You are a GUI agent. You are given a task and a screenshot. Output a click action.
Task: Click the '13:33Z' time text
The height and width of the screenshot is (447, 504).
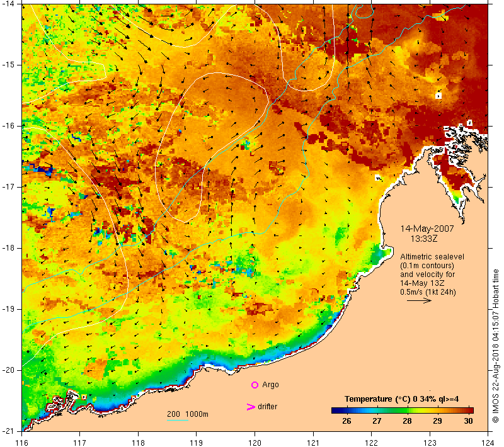tap(424, 239)
